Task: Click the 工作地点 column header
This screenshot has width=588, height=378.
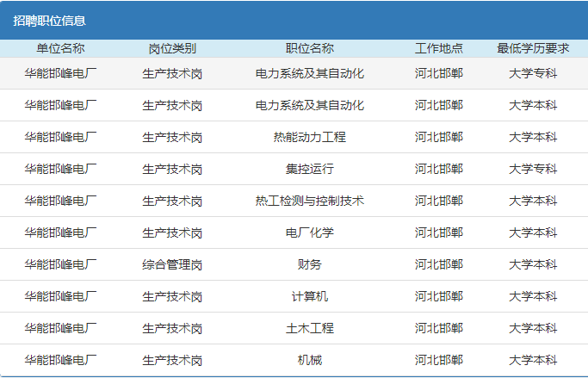Action: (438, 49)
